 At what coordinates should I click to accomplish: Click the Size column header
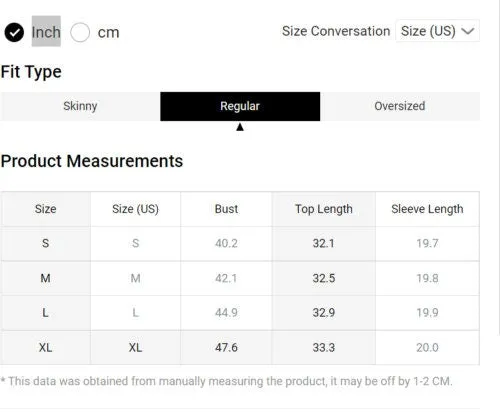click(x=45, y=209)
